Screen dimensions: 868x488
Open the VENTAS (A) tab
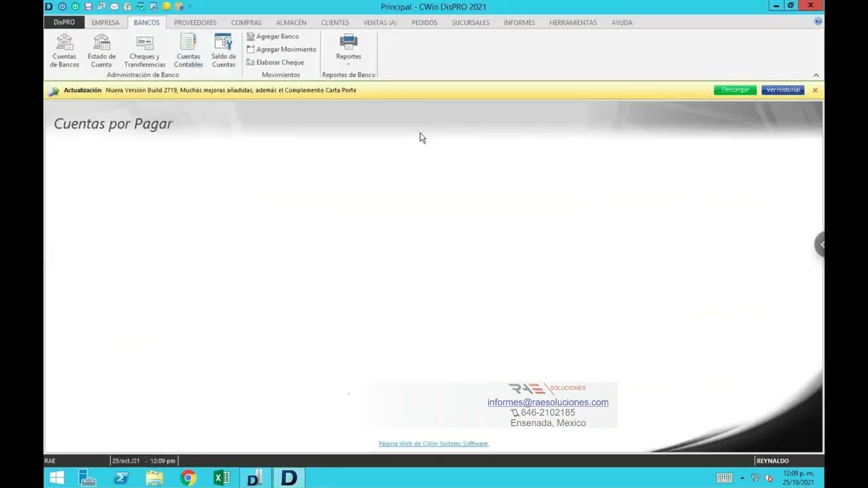pos(380,22)
